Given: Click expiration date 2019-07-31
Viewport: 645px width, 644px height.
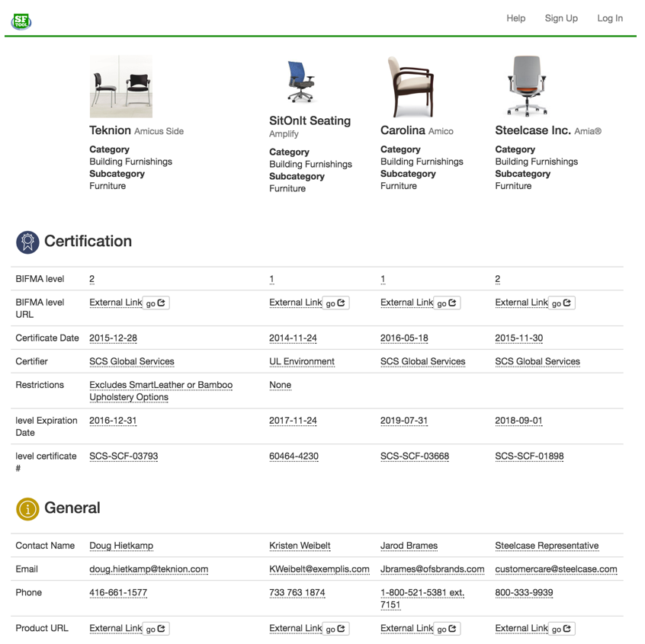Looking at the screenshot, I should click(404, 421).
